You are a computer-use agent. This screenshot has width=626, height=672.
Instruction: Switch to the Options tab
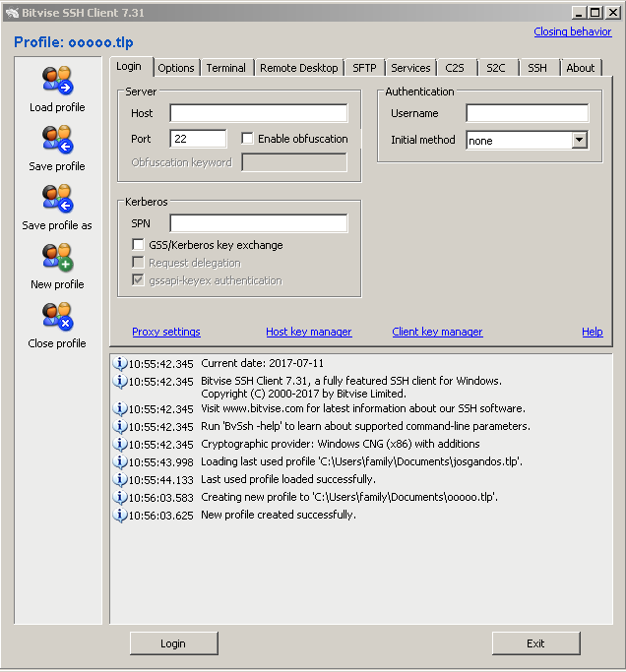(176, 68)
